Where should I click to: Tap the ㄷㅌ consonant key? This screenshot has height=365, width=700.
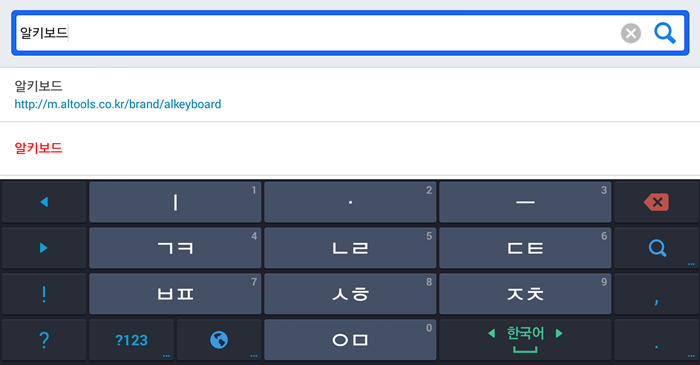pos(525,248)
